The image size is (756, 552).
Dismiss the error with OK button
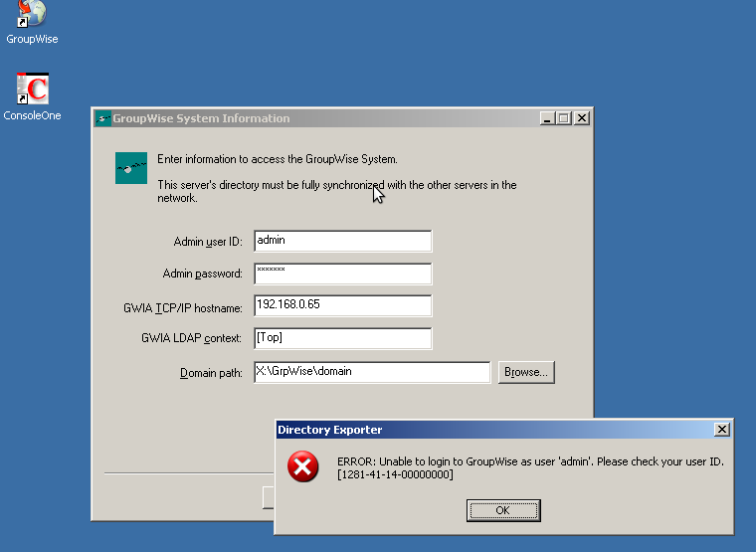tap(503, 510)
